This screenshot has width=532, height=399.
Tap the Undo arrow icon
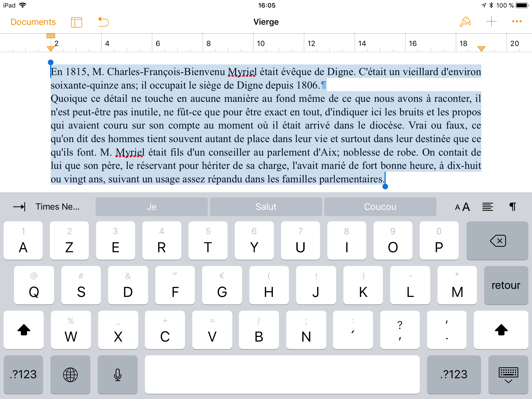click(x=103, y=22)
